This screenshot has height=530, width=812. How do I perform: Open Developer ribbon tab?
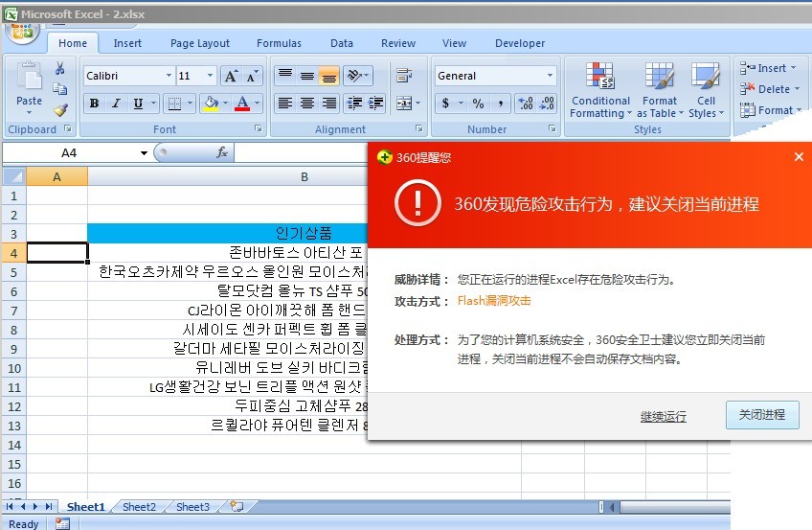520,43
